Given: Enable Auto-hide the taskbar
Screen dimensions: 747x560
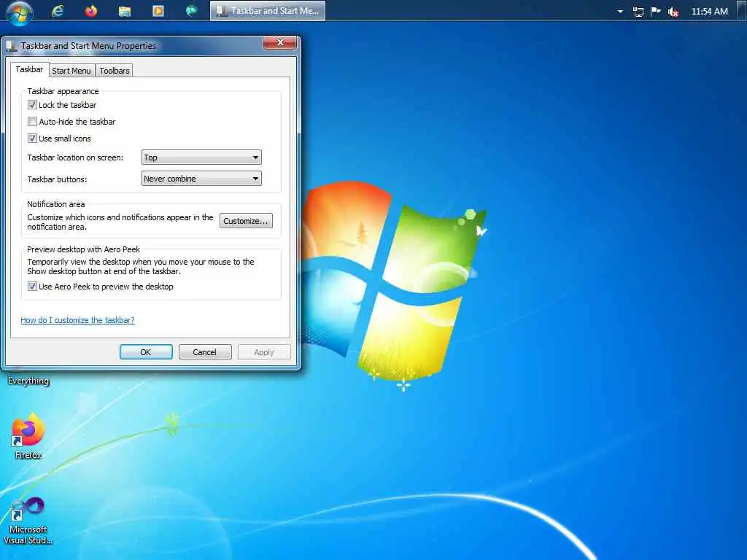Looking at the screenshot, I should (32, 122).
